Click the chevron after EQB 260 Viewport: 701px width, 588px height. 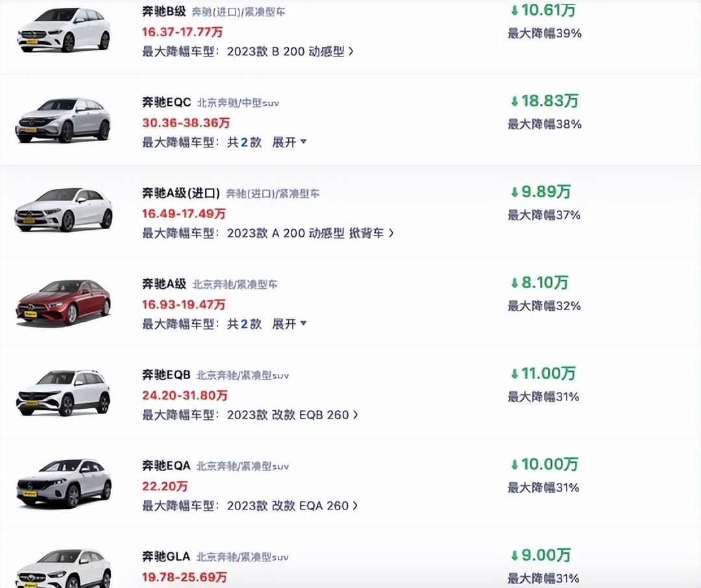click(355, 415)
